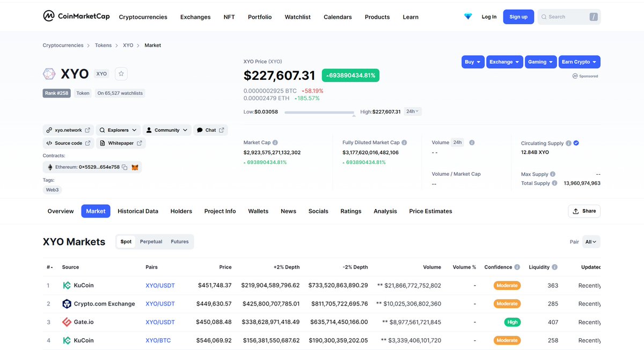Open the xyo.network website link
The width and height of the screenshot is (644, 350).
(68, 130)
